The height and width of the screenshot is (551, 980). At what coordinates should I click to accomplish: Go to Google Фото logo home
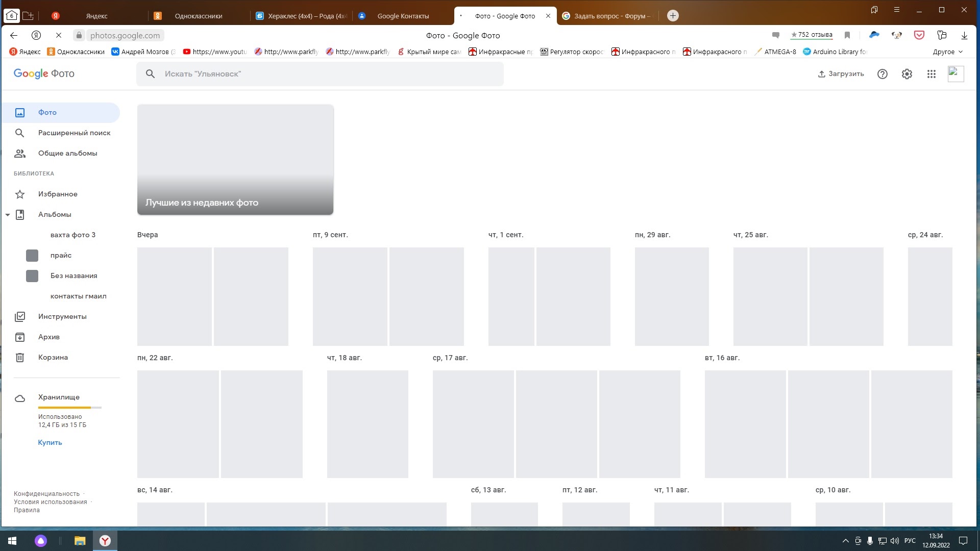point(44,73)
